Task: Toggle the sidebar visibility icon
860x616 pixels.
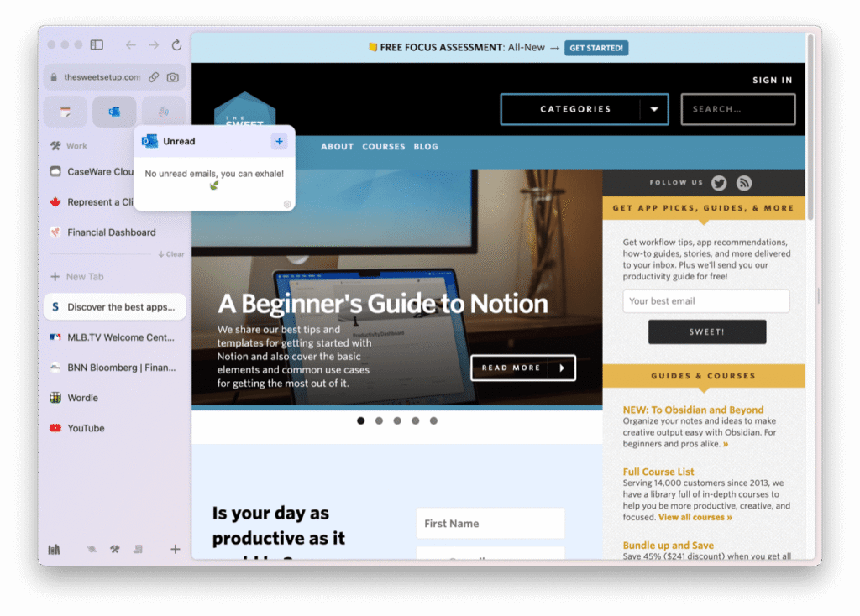Action: coord(97,44)
